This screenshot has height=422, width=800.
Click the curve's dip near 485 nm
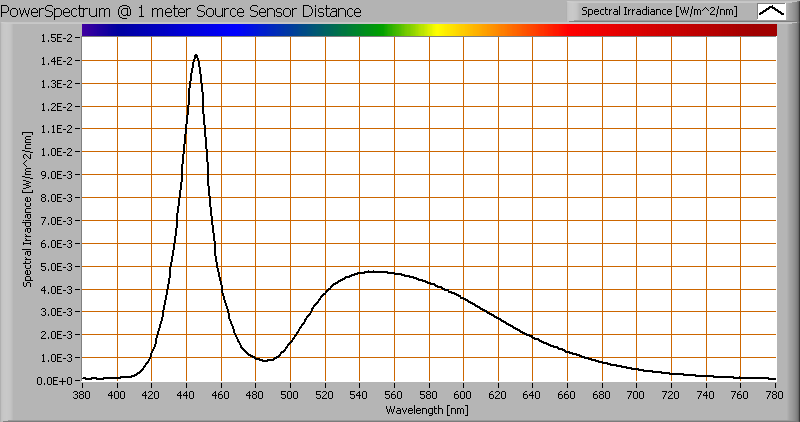265,360
